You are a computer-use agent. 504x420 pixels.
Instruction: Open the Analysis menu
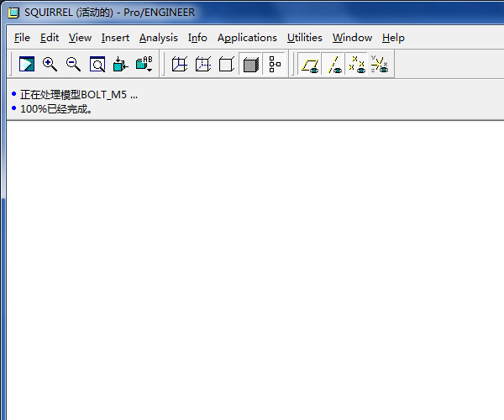click(x=159, y=38)
